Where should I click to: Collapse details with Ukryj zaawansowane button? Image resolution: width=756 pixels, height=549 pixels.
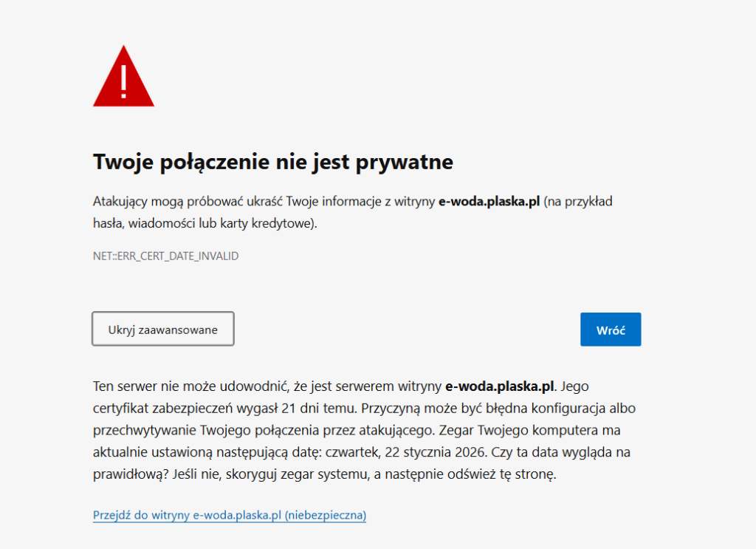click(162, 330)
